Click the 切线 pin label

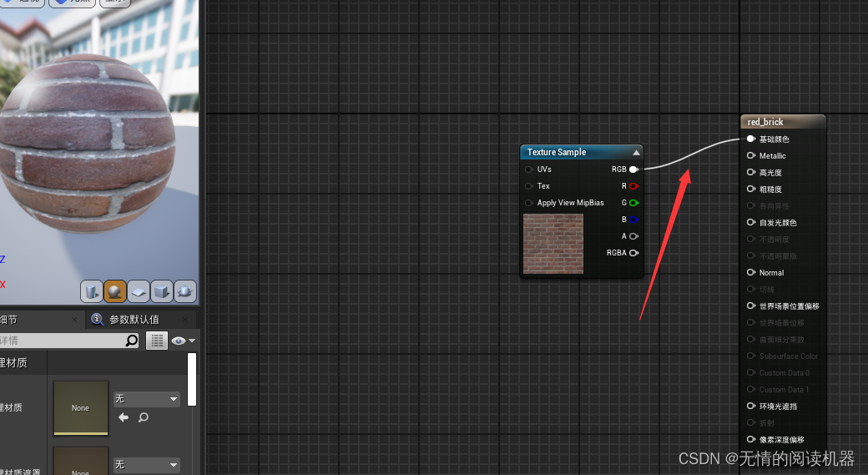point(767,289)
